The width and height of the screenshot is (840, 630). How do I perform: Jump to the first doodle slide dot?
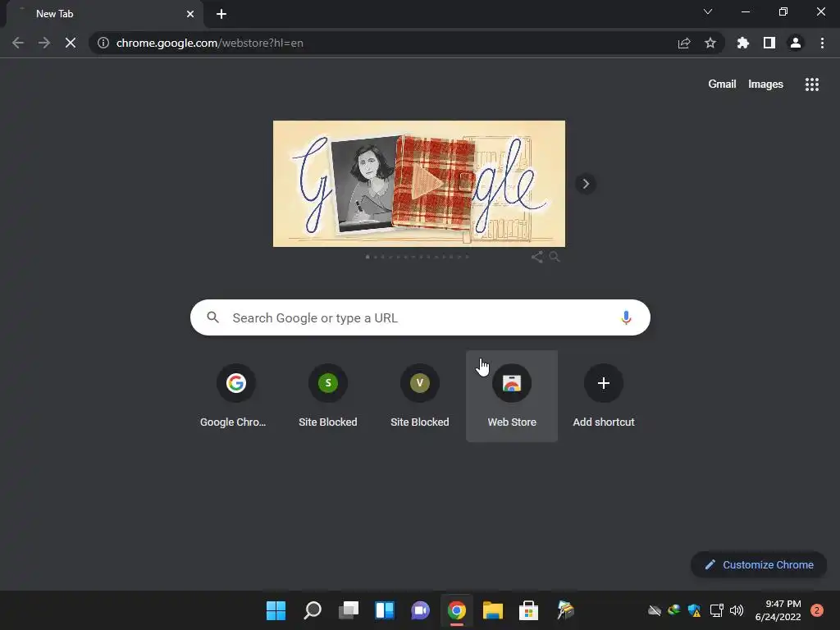367,257
